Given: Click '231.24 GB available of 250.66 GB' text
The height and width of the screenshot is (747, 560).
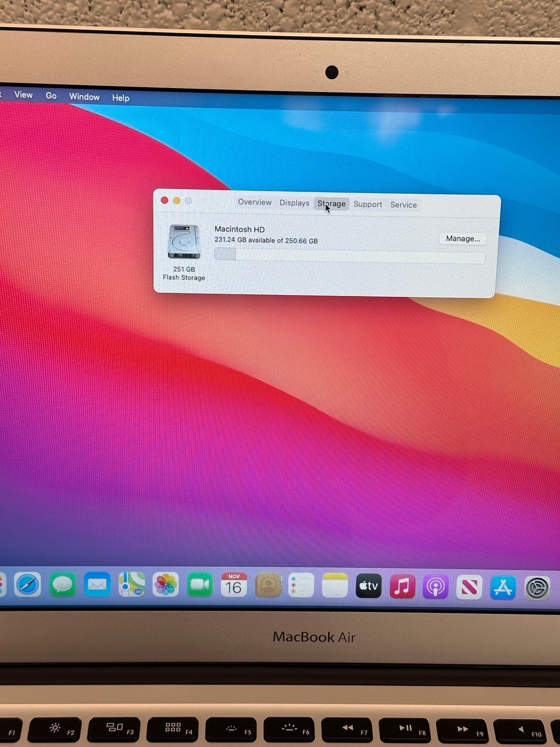Looking at the screenshot, I should point(266,240).
